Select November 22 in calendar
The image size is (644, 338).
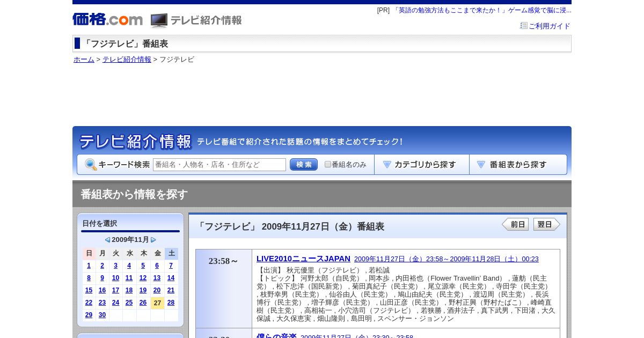[x=89, y=303]
